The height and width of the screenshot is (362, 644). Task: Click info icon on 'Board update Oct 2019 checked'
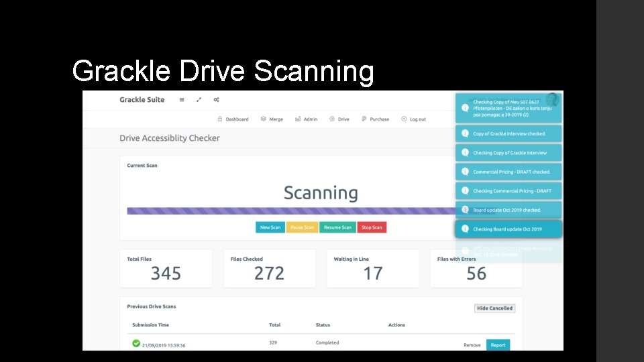coord(465,210)
